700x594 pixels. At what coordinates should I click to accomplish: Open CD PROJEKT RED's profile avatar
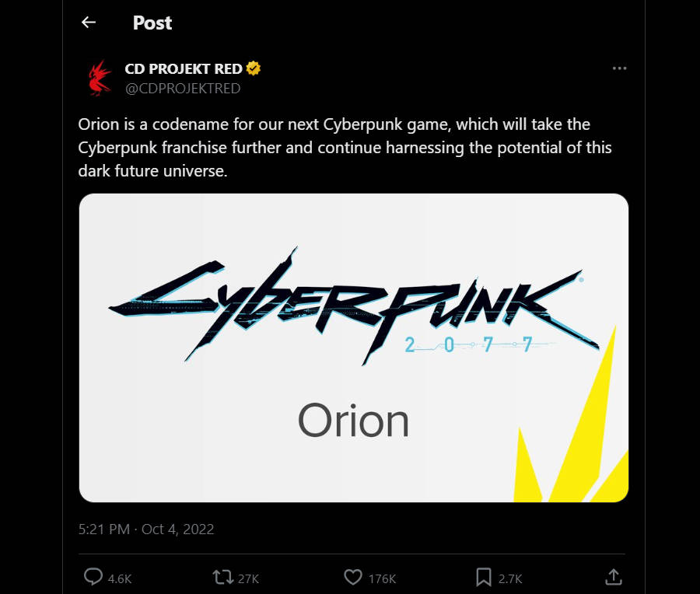point(96,77)
